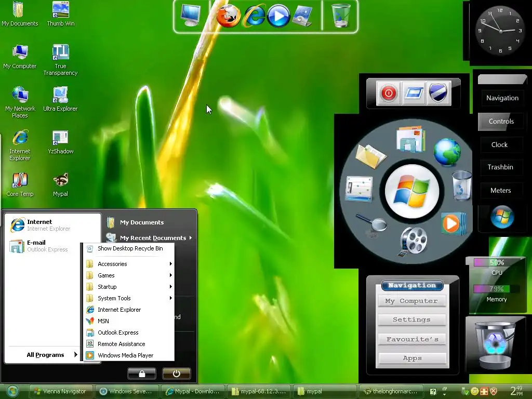Click the magnifying glass in the circular navigator

point(372,223)
